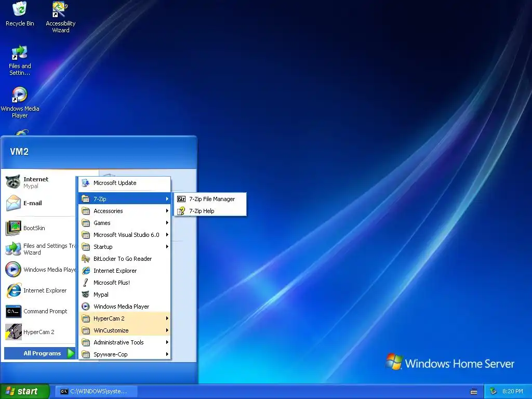Open the Accessories folder icon

tap(86, 211)
